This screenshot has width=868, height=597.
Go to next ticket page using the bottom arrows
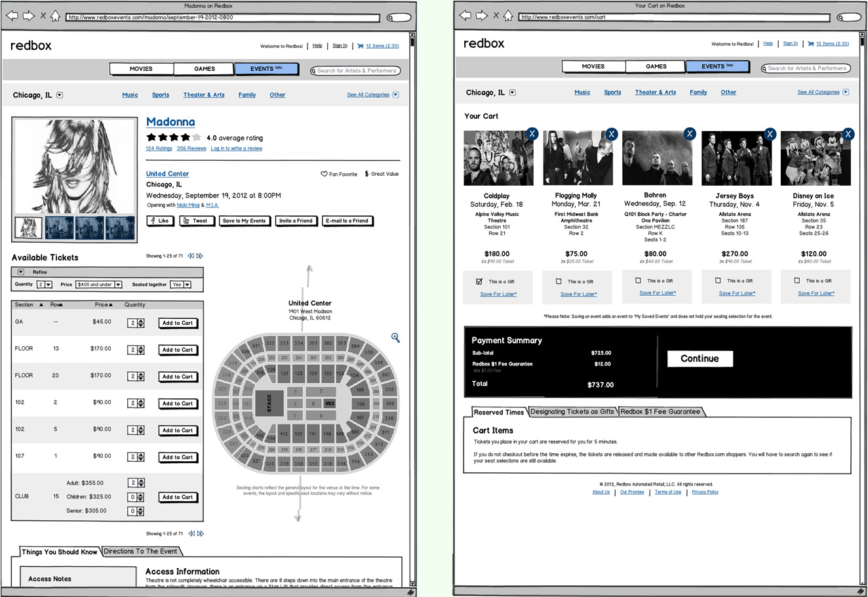200,533
